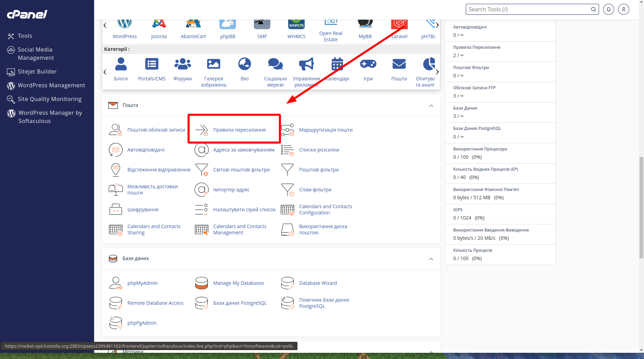Click the Списки розсилки icon
This screenshot has width=644, height=359.
click(287, 150)
